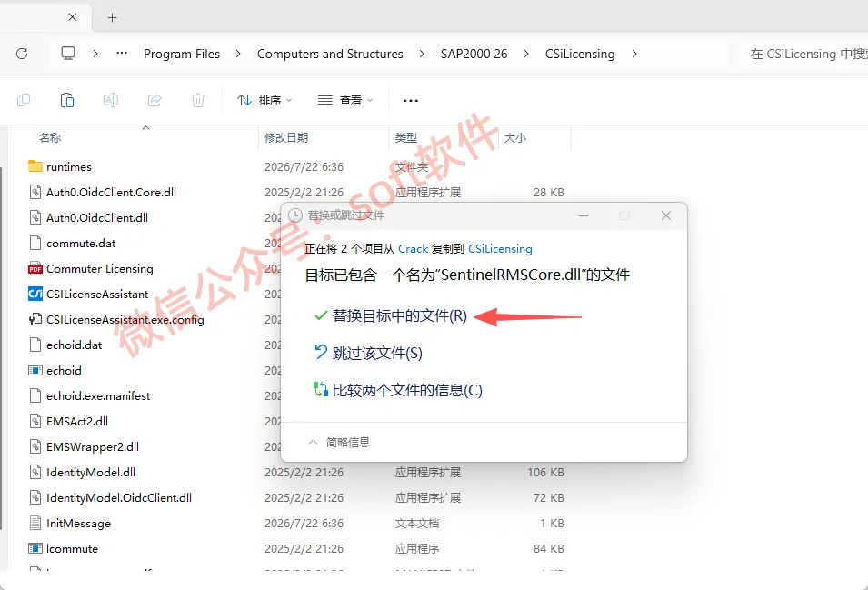Expand the chevron after the This PC icon
The height and width of the screenshot is (590, 868).
click(x=95, y=54)
